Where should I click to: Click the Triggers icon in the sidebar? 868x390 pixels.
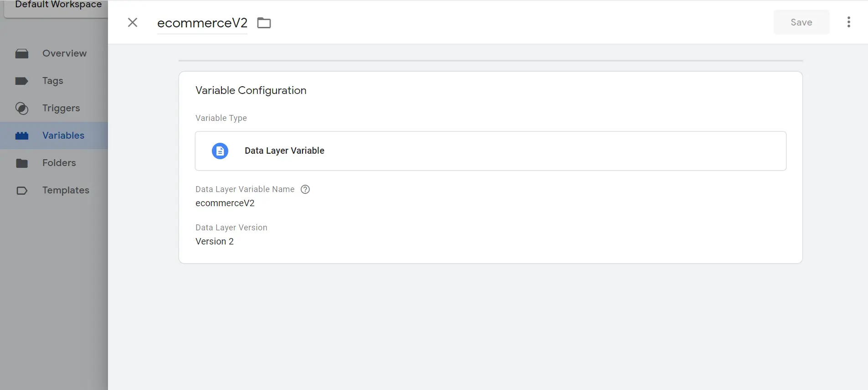point(22,109)
